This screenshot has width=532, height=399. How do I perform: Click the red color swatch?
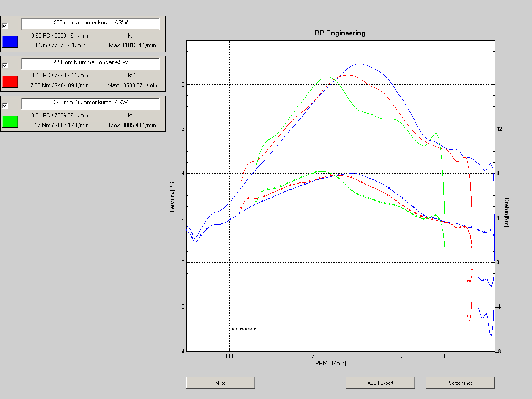(10, 82)
